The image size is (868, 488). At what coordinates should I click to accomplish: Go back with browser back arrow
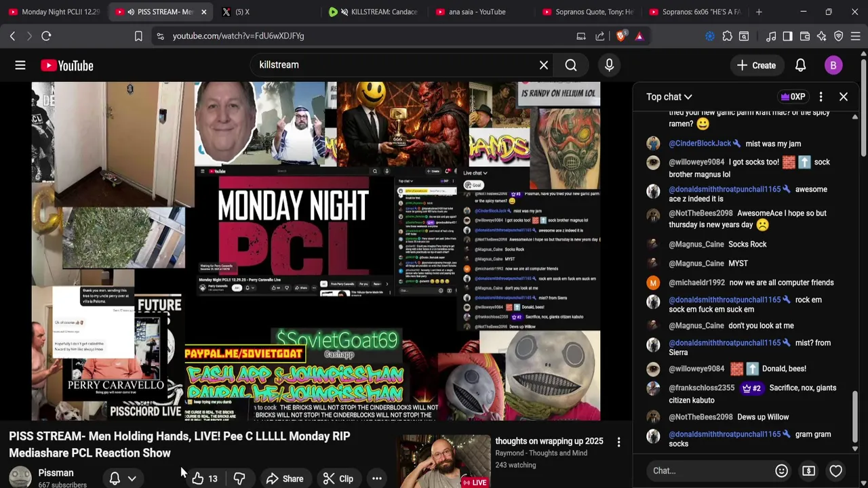12,36
